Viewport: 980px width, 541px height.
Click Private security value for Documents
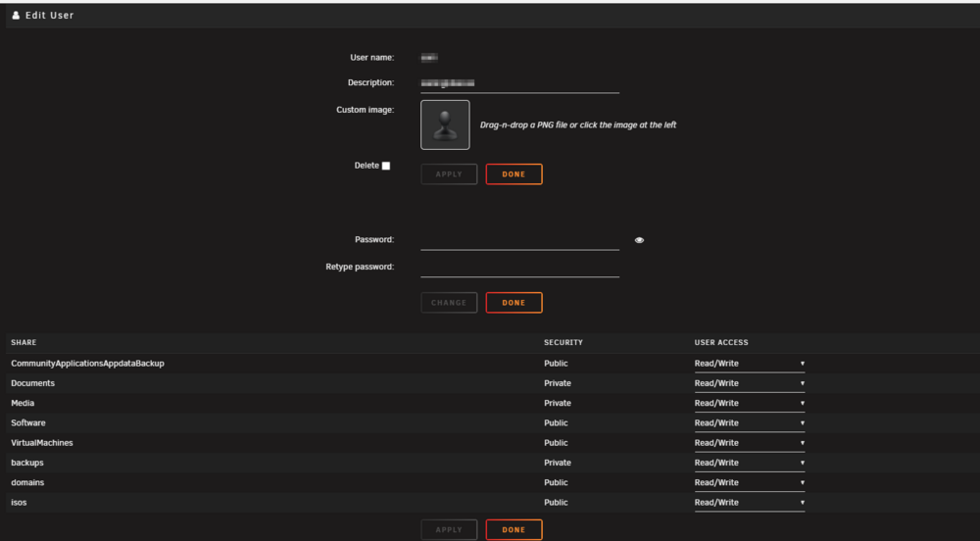pyautogui.click(x=558, y=383)
